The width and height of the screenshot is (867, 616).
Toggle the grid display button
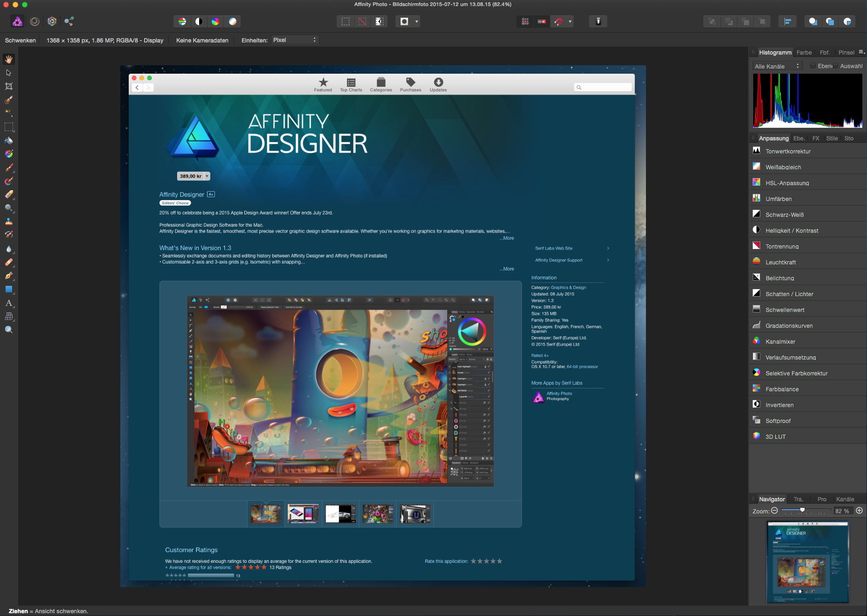[x=525, y=21]
